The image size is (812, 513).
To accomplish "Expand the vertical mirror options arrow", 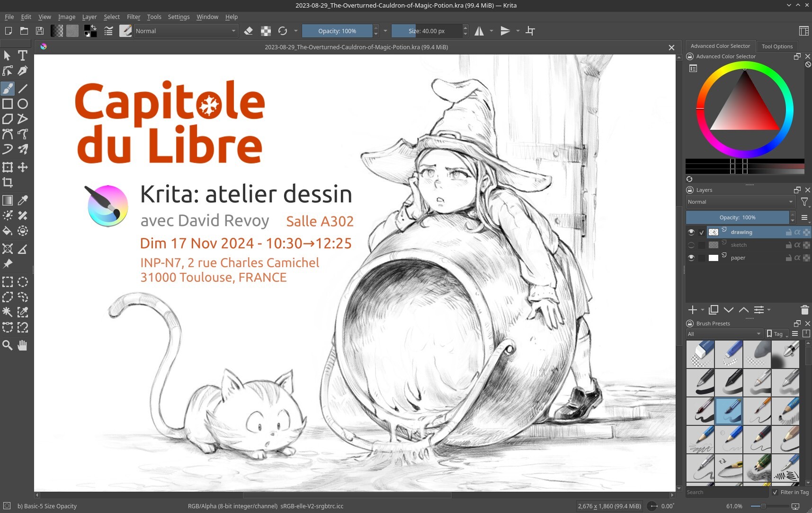I will [x=518, y=31].
